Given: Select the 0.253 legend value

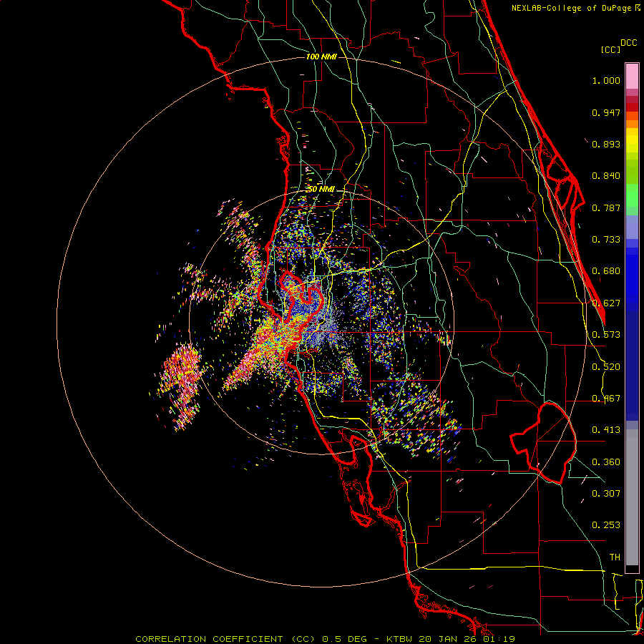Looking at the screenshot, I should click(x=606, y=525).
